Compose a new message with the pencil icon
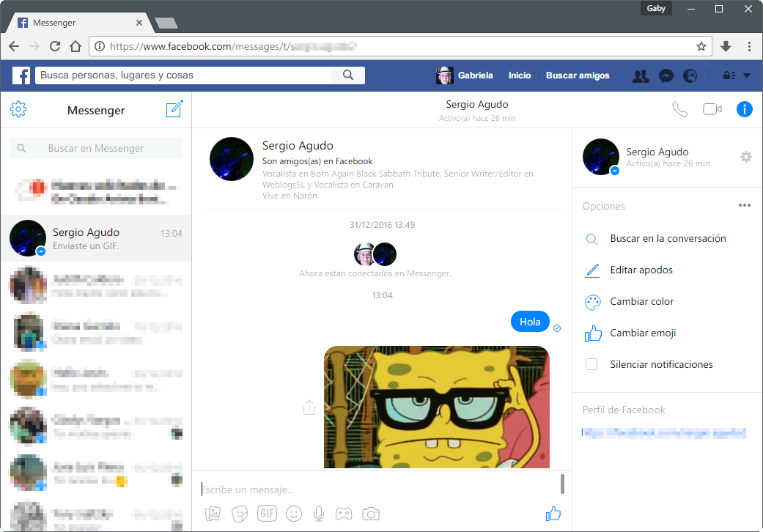This screenshot has height=532, width=763. 174,108
